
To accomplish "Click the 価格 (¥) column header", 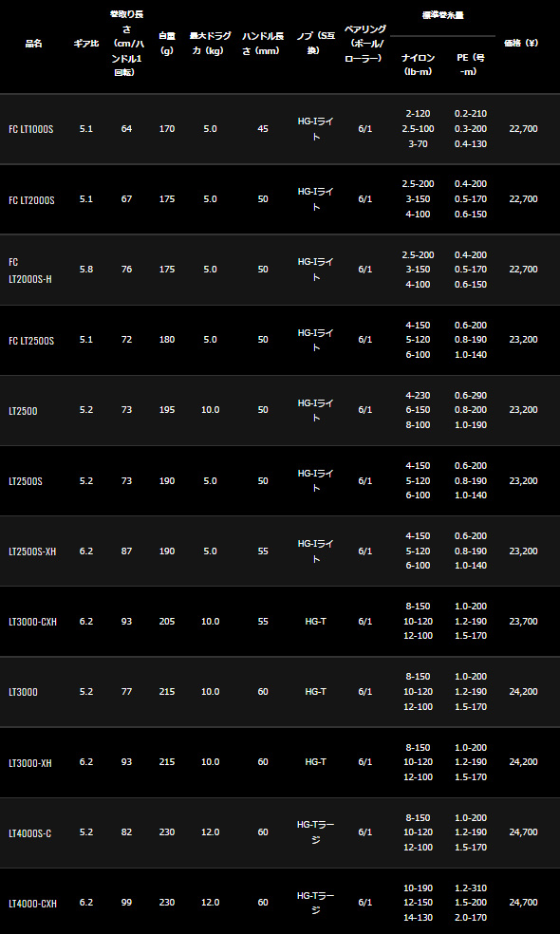I will (521, 43).
